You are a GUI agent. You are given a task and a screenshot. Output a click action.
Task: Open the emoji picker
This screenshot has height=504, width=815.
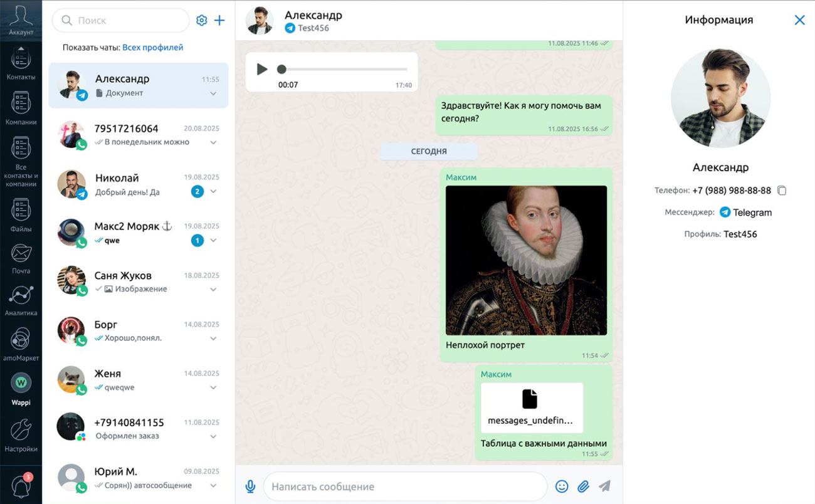point(562,486)
